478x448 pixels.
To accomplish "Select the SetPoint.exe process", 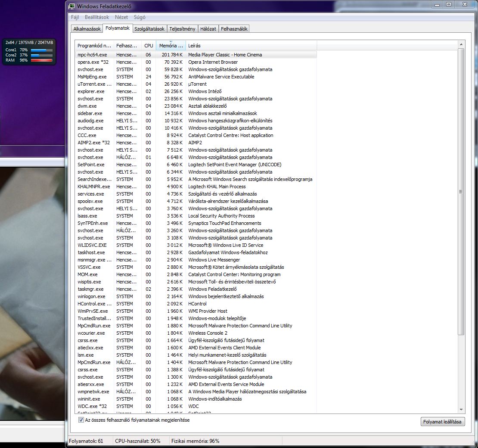I will [x=196, y=165].
